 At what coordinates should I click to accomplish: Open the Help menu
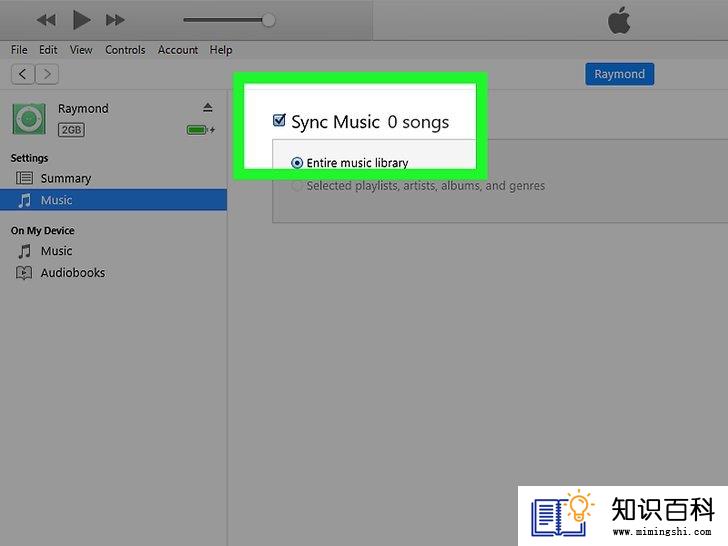click(x=221, y=50)
